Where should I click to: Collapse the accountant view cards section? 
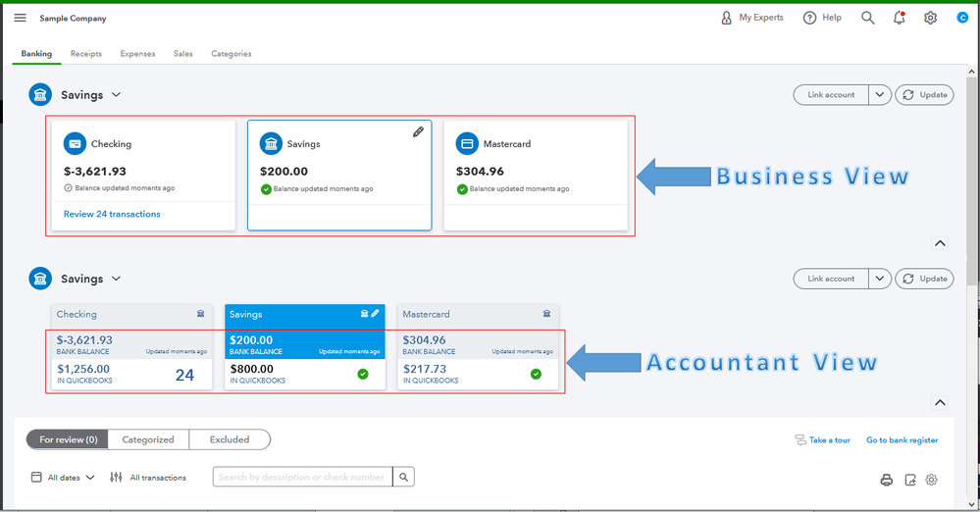[940, 402]
